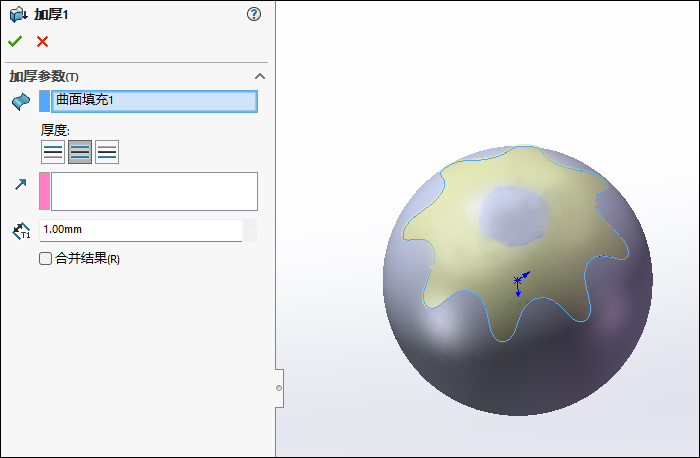Cancel the thicken feature with red X
This screenshot has height=458, width=700.
click(42, 41)
